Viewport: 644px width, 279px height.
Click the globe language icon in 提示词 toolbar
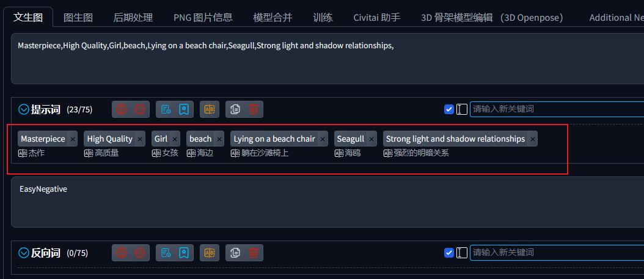click(121, 109)
